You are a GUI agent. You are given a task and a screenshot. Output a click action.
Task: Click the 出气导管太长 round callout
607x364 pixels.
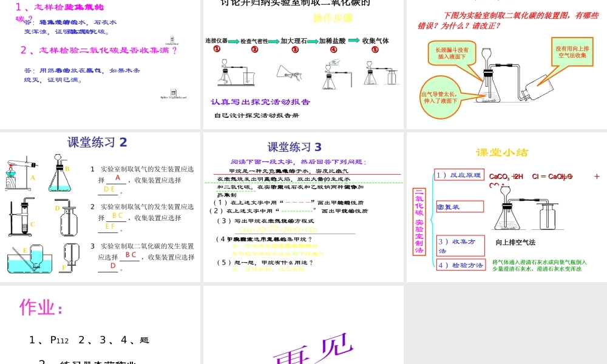tap(439, 98)
